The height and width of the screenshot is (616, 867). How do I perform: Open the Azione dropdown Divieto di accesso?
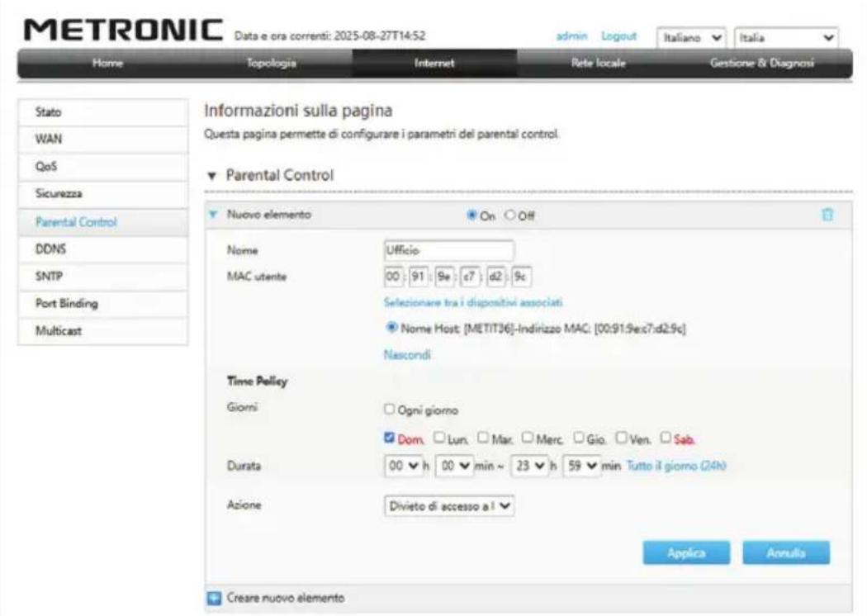(x=449, y=506)
